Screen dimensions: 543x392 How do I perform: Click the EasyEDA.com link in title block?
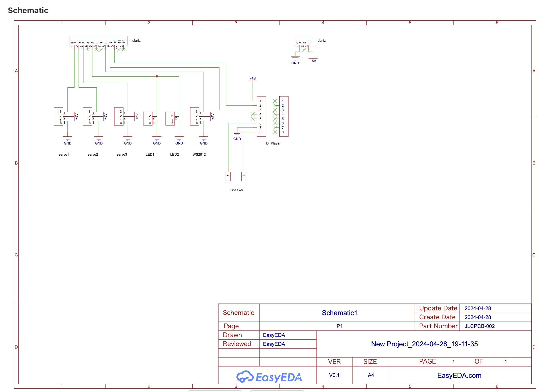[459, 375]
